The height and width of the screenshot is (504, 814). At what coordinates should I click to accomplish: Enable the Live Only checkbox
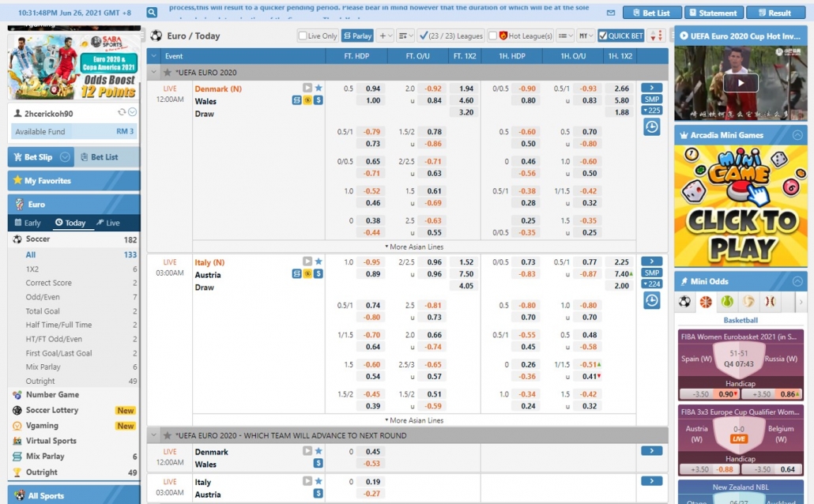pos(303,36)
